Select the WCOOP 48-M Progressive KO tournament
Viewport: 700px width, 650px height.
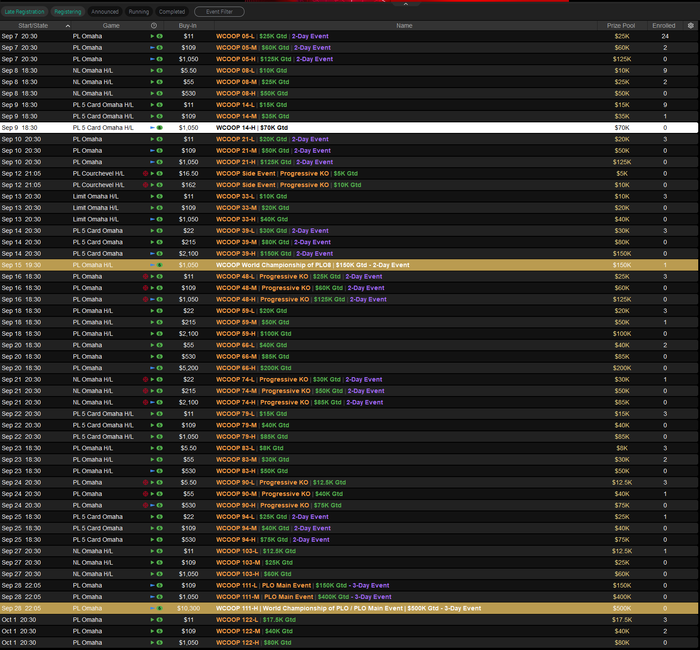click(x=349, y=288)
